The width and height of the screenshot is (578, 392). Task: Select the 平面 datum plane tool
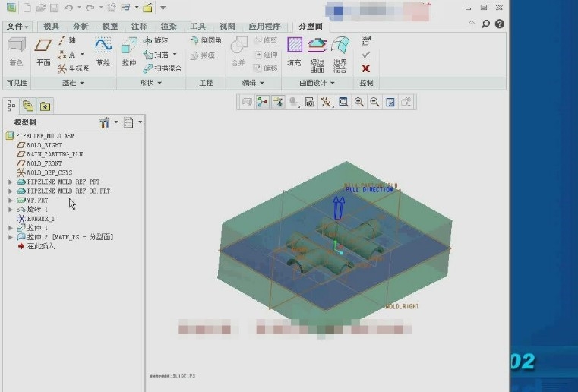point(43,52)
